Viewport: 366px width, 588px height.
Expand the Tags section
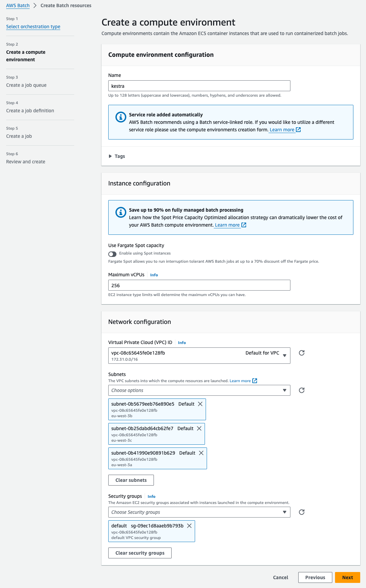pos(116,156)
